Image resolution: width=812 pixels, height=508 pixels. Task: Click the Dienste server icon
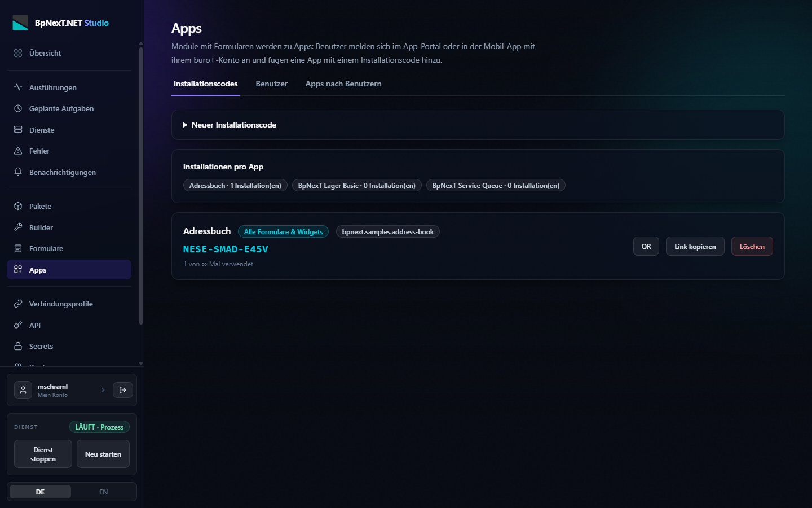pos(18,130)
